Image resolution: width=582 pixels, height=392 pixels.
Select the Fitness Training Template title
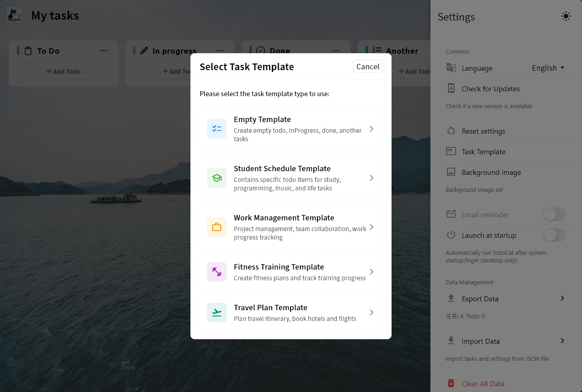pyautogui.click(x=279, y=267)
